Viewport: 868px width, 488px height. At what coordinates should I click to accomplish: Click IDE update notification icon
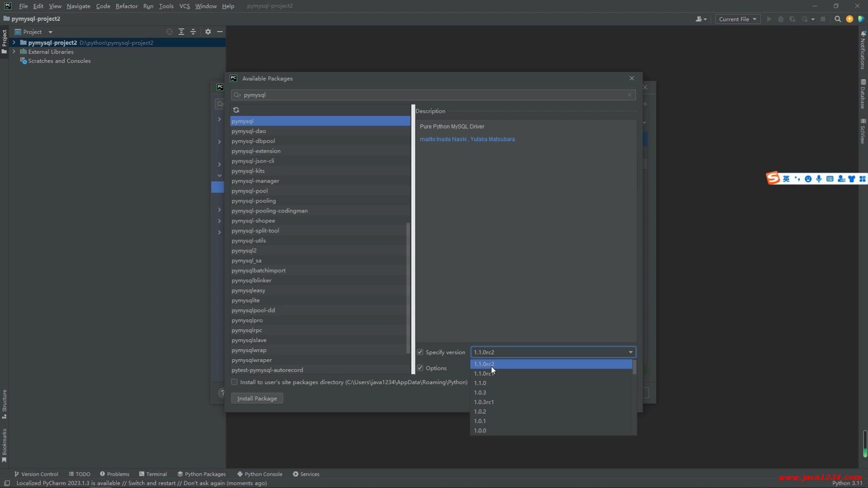[x=849, y=19]
